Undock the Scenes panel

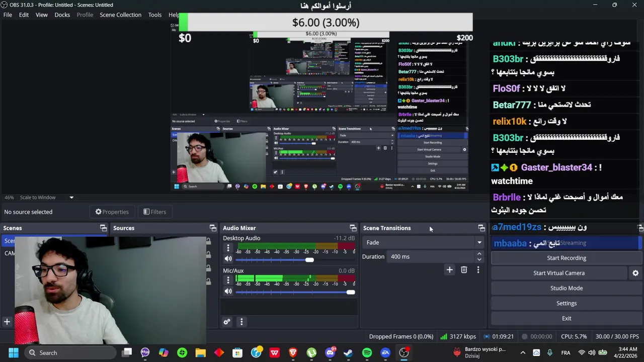103,228
